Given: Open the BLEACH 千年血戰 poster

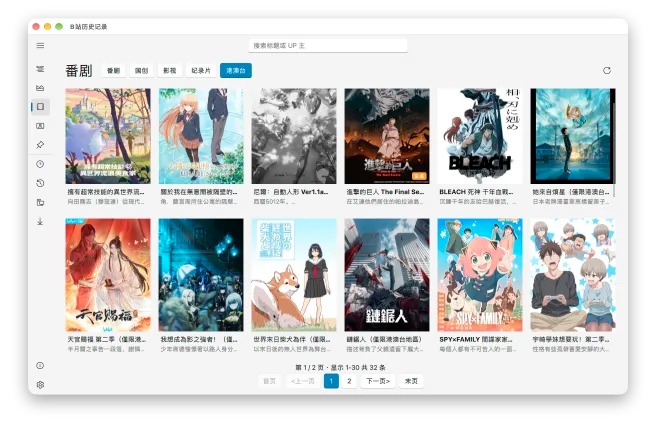Looking at the screenshot, I should [x=480, y=136].
